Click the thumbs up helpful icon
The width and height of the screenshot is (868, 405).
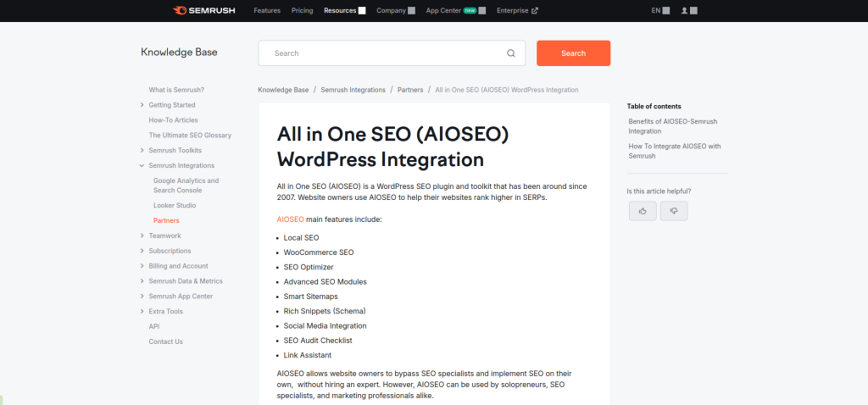click(x=643, y=210)
